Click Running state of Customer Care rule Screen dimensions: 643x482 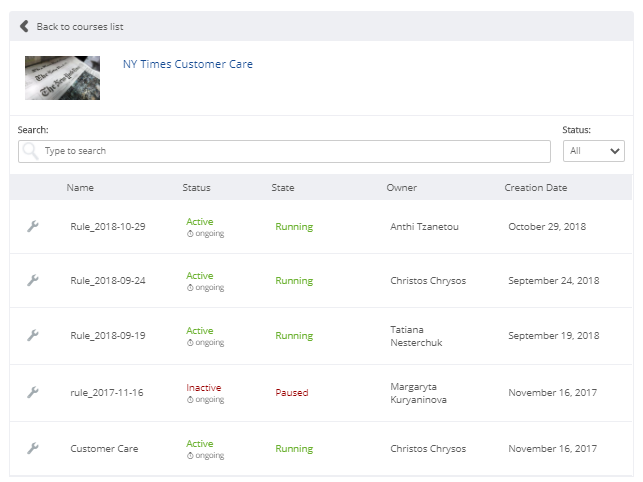coord(294,449)
